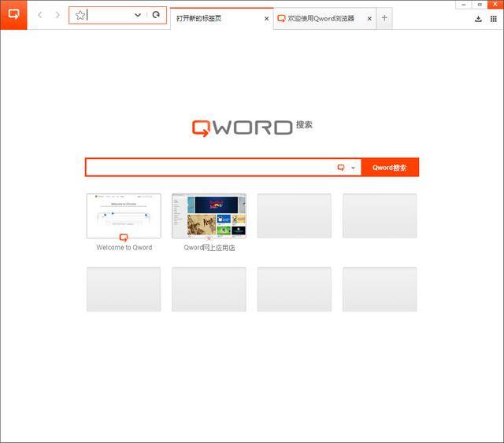
Task: Close the 打开新的标签页 tab
Action: pos(266,19)
